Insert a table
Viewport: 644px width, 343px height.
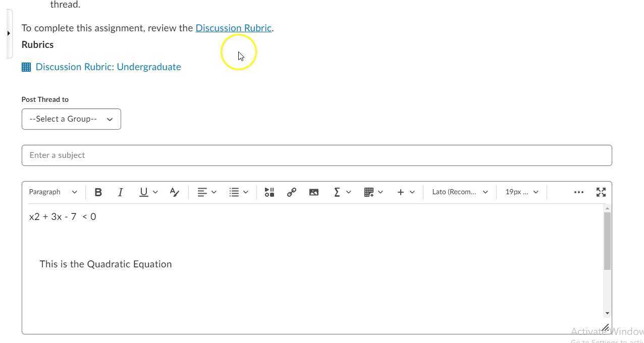click(369, 192)
